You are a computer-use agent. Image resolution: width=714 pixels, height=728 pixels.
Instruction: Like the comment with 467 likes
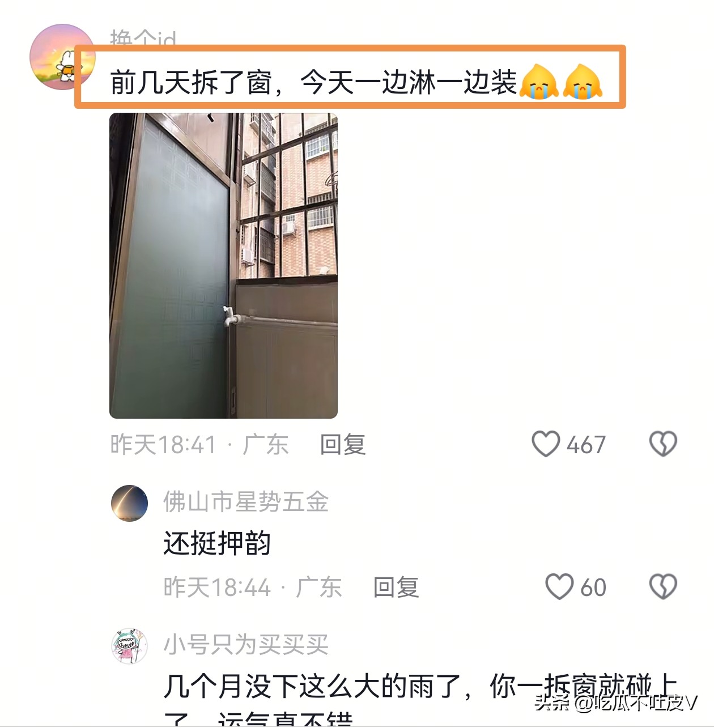pyautogui.click(x=546, y=444)
